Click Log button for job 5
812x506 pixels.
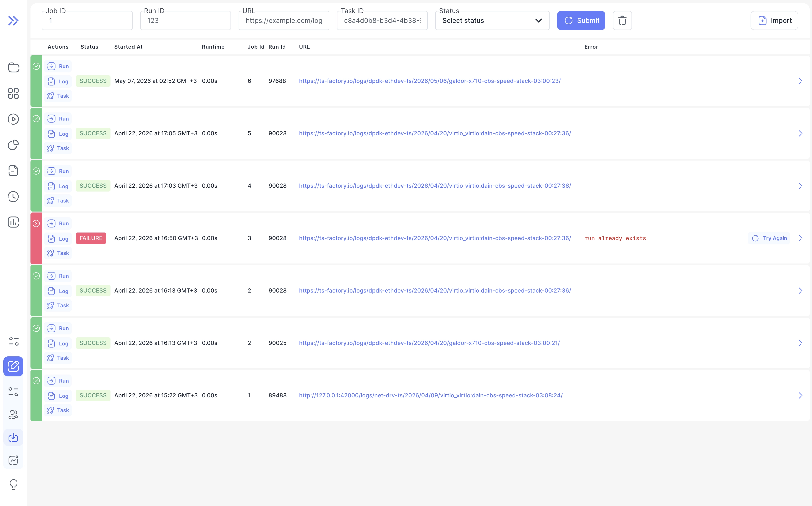click(58, 134)
